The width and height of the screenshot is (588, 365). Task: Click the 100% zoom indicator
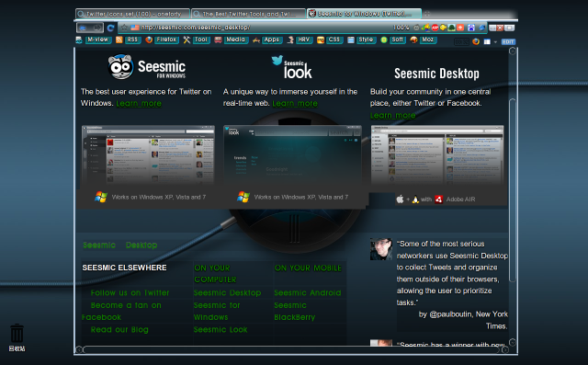401,28
